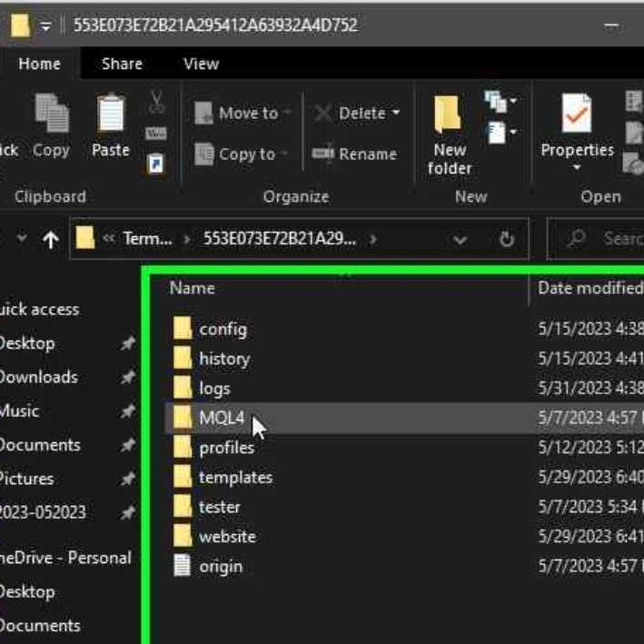
Task: Sort by the Date modified column header
Action: [x=590, y=288]
